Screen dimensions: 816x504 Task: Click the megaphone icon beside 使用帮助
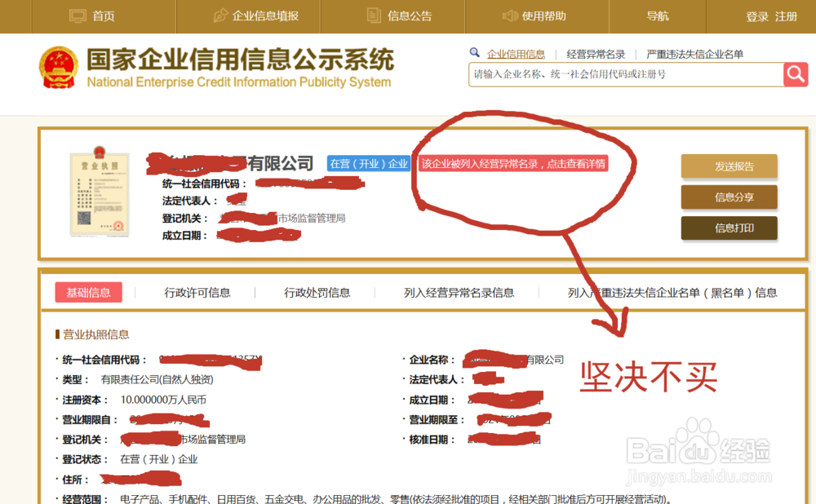511,15
